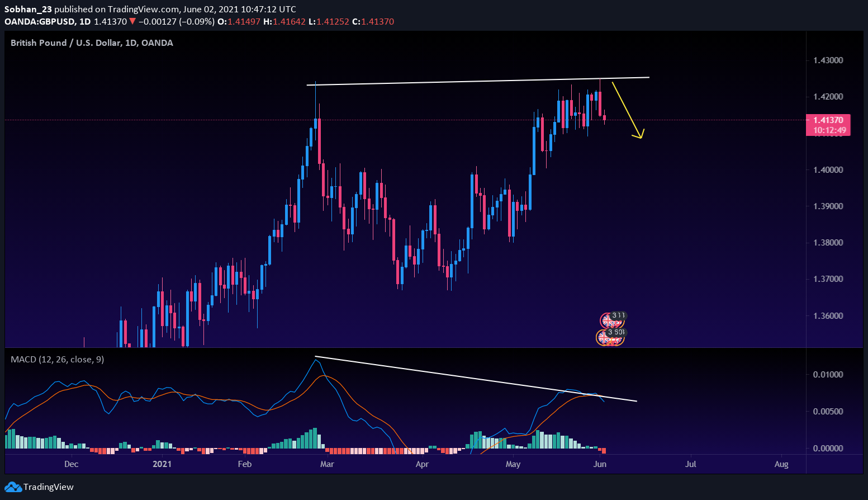Image resolution: width=868 pixels, height=500 pixels.
Task: Click the OANDA:GBPUSD symbol text in header
Action: click(x=40, y=22)
